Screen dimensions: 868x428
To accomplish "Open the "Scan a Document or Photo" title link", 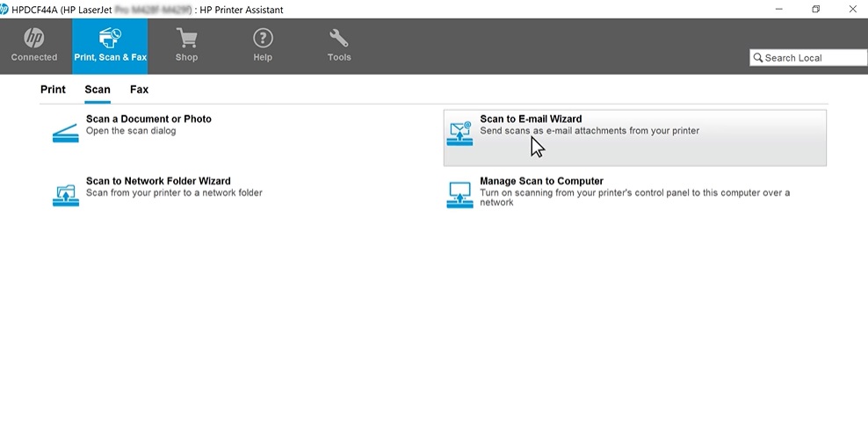I will tap(148, 119).
